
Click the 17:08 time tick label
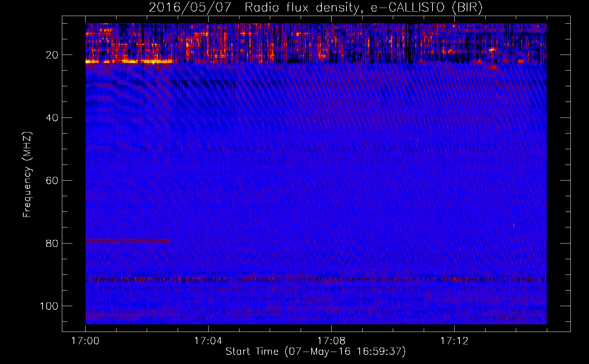331,341
